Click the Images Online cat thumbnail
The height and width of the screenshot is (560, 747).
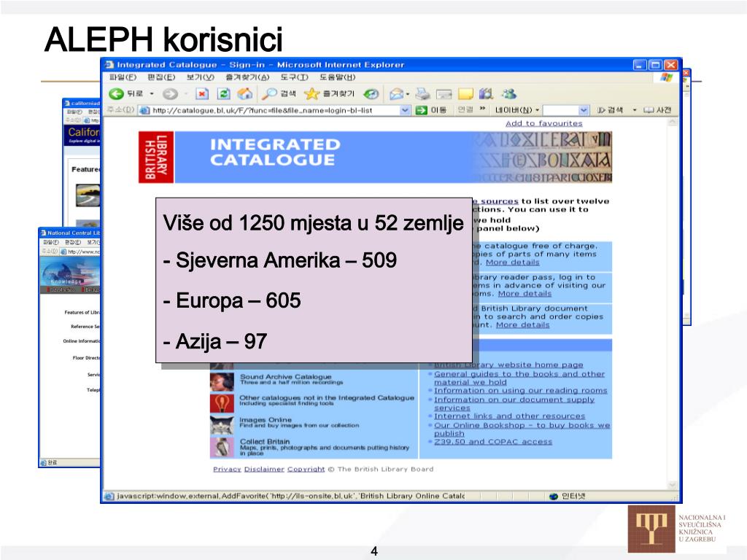222,425
